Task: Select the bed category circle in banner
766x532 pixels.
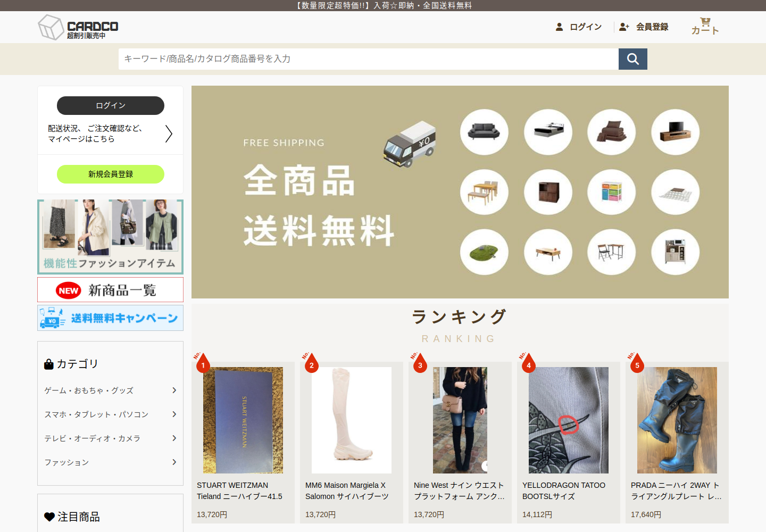Action: (548, 132)
